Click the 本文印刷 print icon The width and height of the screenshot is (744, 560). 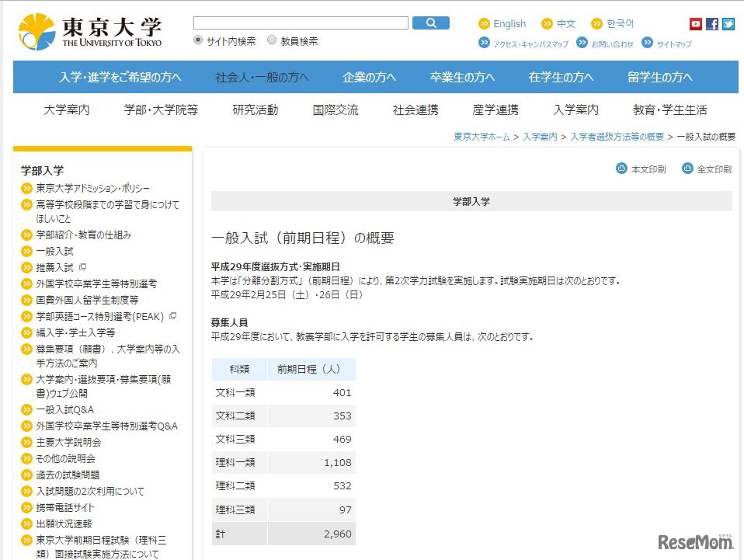click(x=621, y=169)
